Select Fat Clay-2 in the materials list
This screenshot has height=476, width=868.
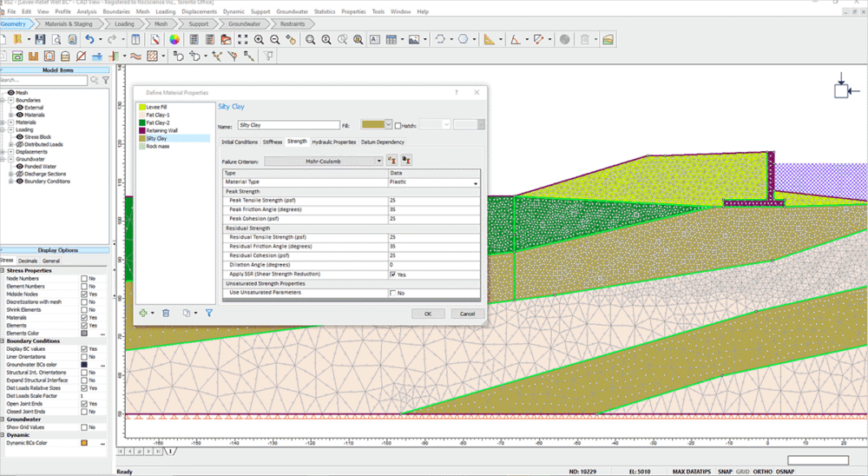tap(158, 122)
